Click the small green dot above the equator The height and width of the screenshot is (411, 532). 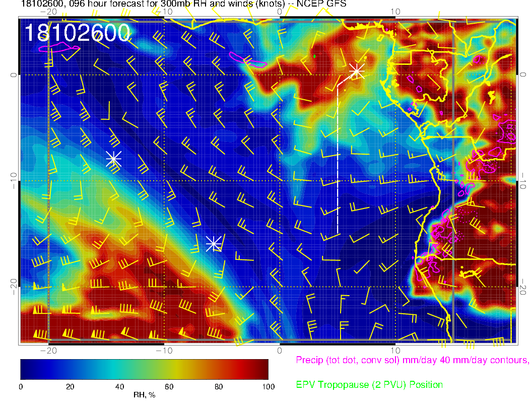314,56
